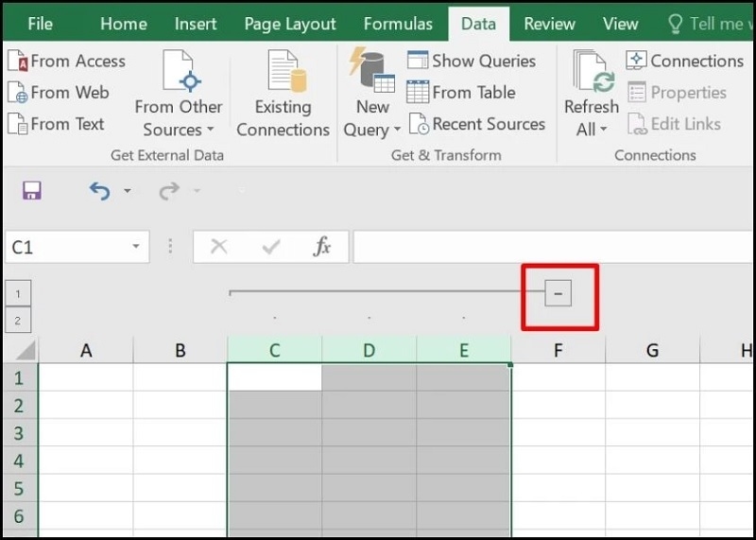756x540 pixels.
Task: Show outline level 1
Action: 18,293
